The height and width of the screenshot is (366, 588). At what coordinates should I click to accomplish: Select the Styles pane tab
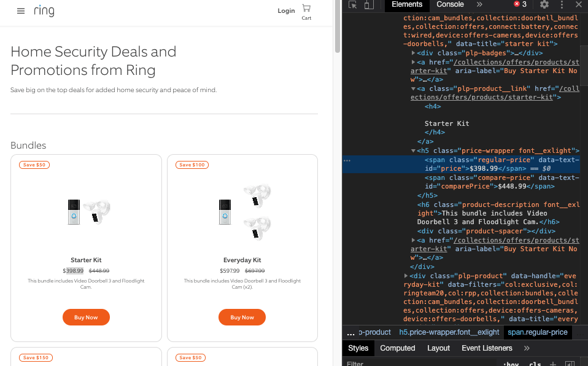pos(358,348)
